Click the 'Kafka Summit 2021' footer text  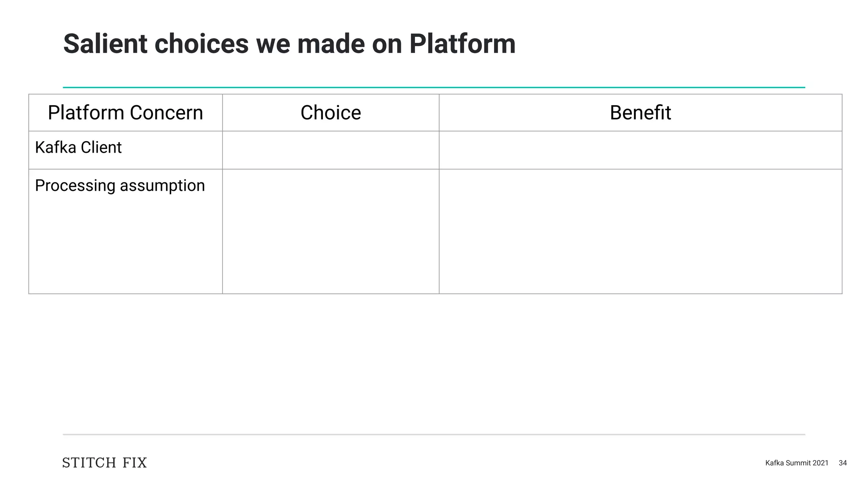[x=796, y=463]
